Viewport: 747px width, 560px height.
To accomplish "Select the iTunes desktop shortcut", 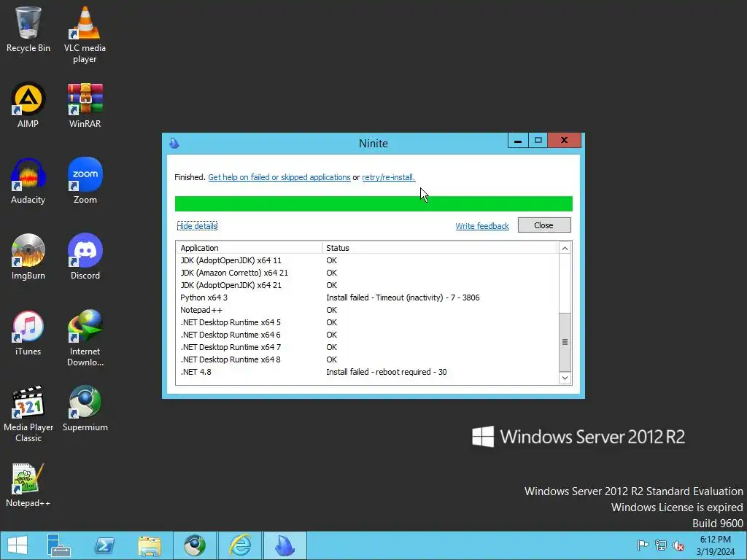I will click(x=28, y=332).
